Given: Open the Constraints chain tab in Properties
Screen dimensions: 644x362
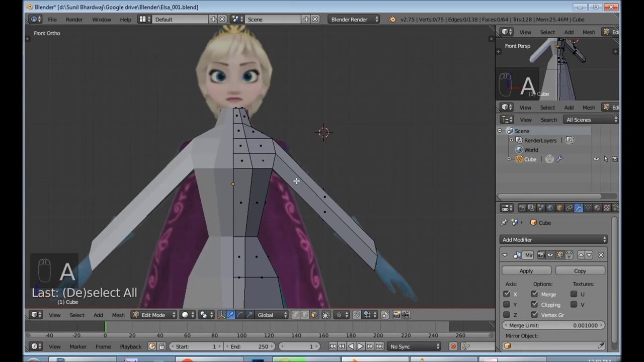Looking at the screenshot, I should 569,208.
